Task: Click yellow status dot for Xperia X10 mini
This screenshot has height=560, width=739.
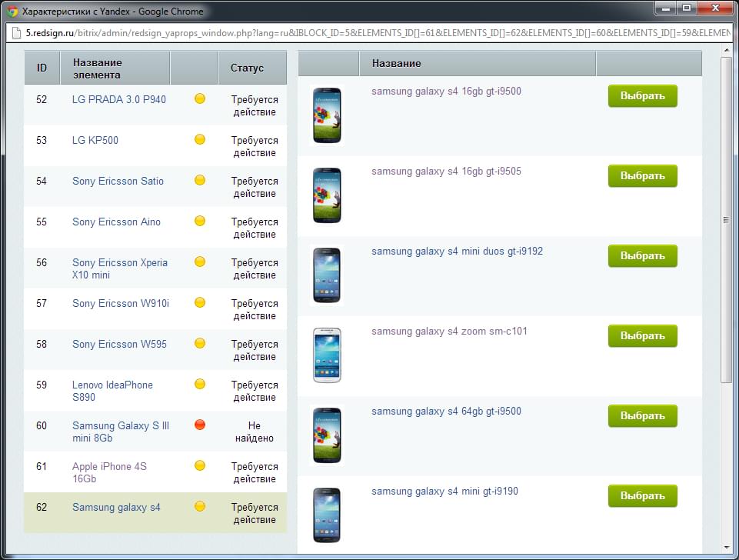Action: point(200,262)
